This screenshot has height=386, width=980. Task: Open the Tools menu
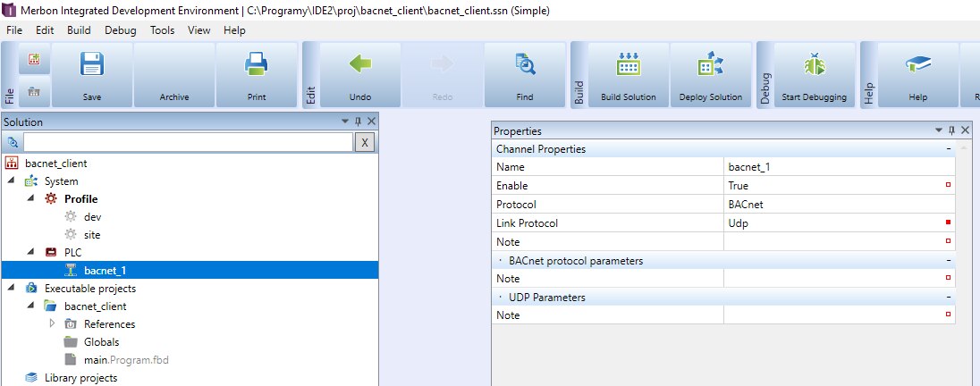163,29
